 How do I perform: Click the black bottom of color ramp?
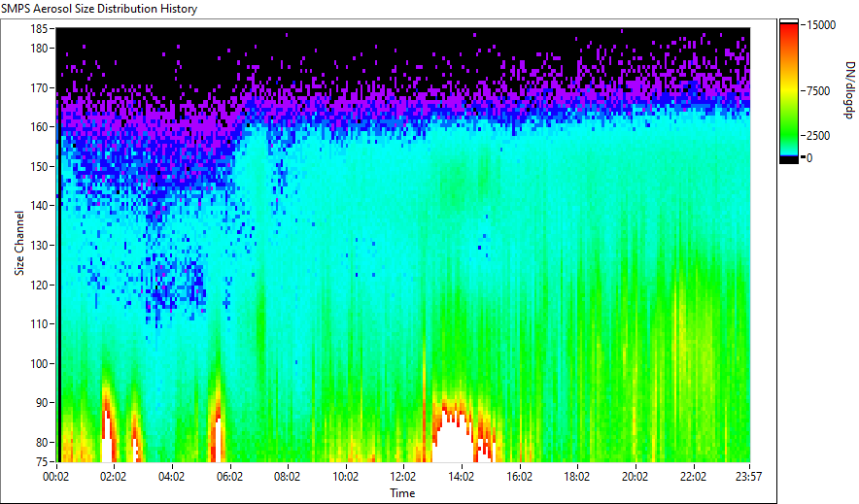[789, 160]
